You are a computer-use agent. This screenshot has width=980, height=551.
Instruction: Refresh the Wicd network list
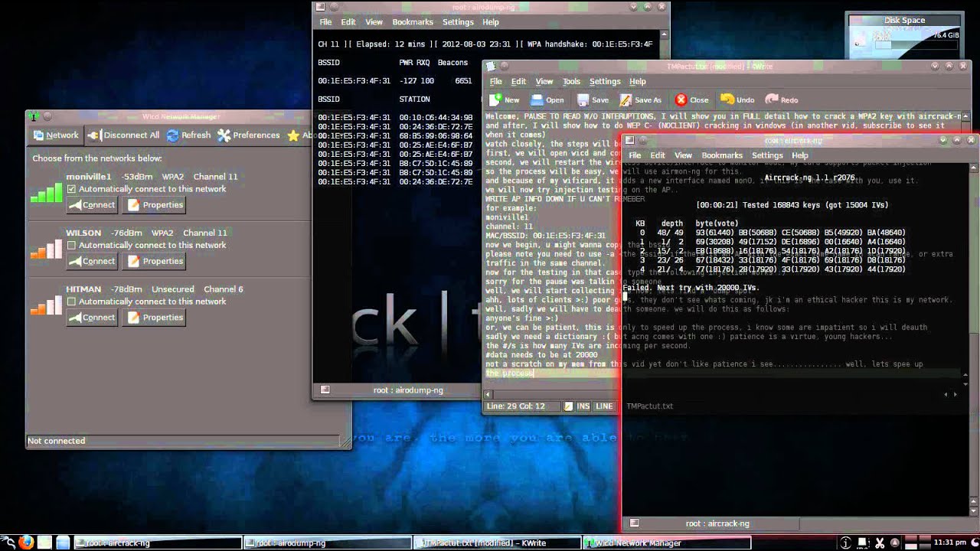click(x=188, y=135)
